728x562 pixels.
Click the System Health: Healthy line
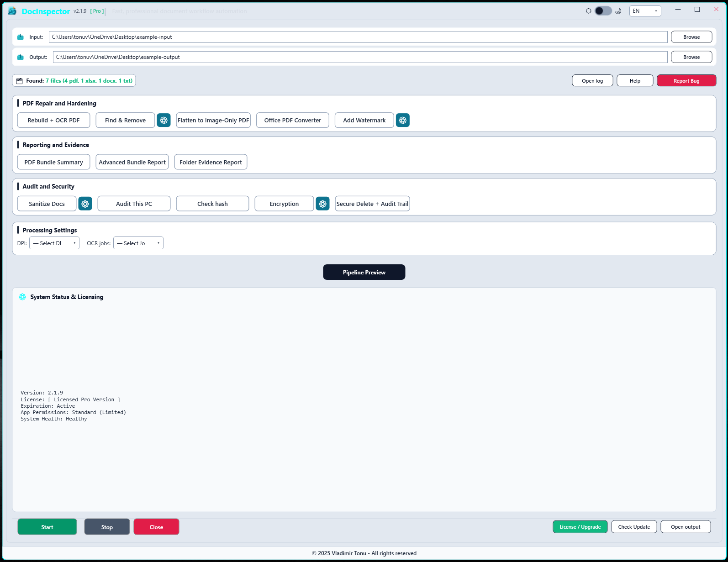point(54,419)
